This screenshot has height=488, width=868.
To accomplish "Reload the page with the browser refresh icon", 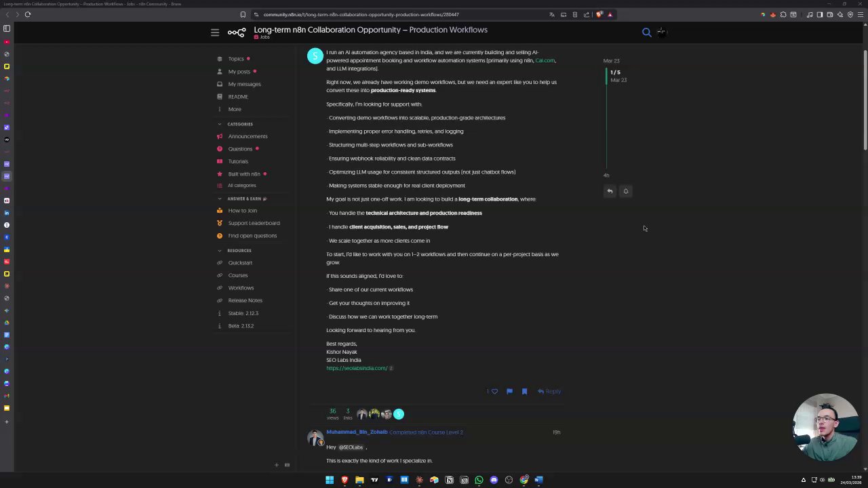I will tap(28, 14).
